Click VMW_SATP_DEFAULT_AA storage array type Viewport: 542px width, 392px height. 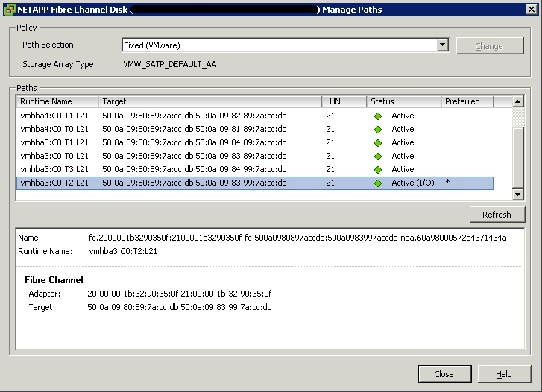tap(170, 64)
